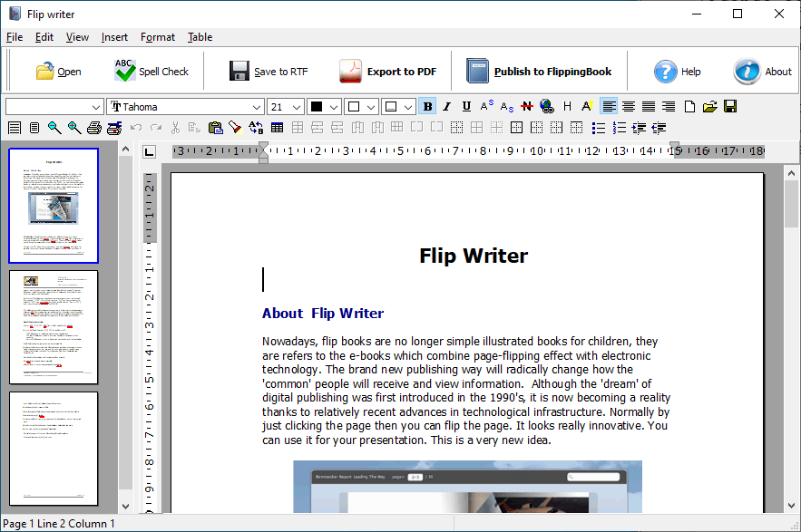Screen dimensions: 801x532
Task: Select the page 2 thumbnail
Action: [54, 327]
